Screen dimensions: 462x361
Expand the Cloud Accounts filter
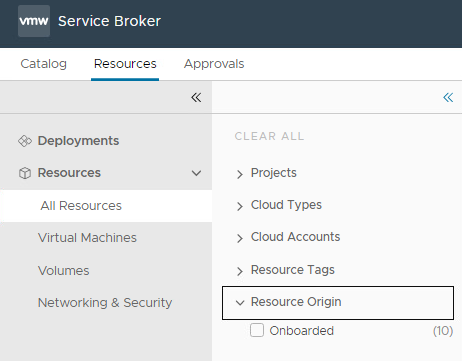tap(240, 238)
